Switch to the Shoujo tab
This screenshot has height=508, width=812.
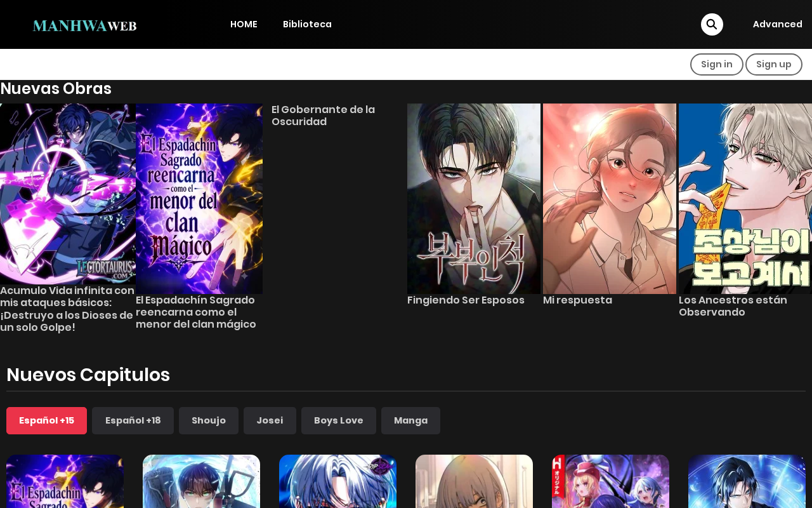(209, 420)
